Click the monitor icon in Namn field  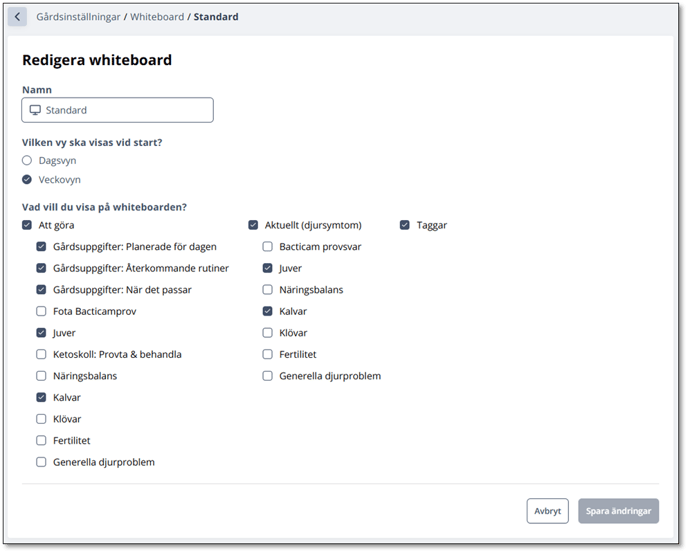(35, 110)
